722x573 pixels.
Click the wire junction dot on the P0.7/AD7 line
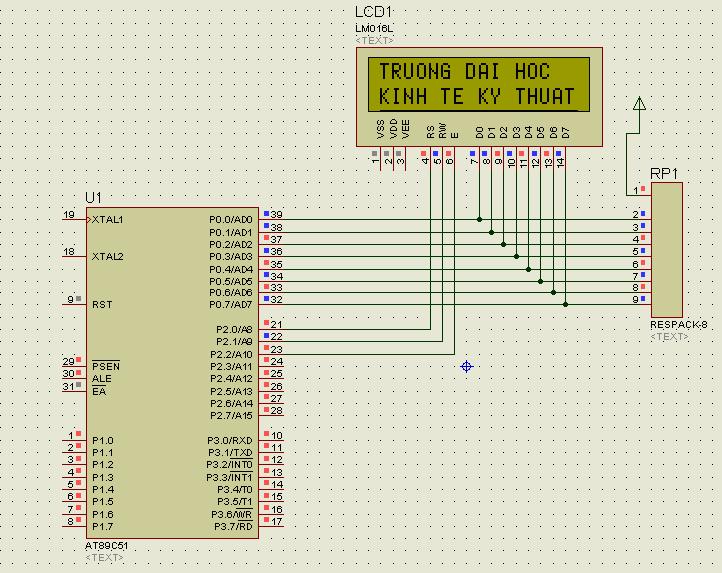click(565, 304)
